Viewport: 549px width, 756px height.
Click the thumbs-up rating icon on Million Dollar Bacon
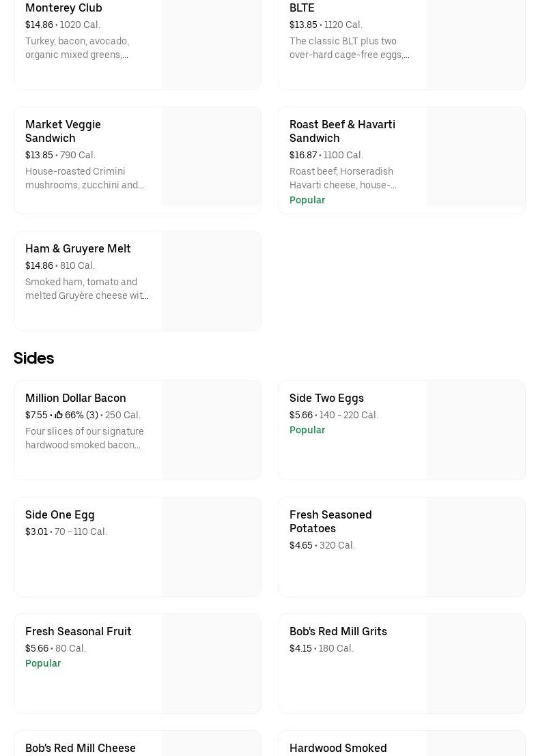pos(59,415)
